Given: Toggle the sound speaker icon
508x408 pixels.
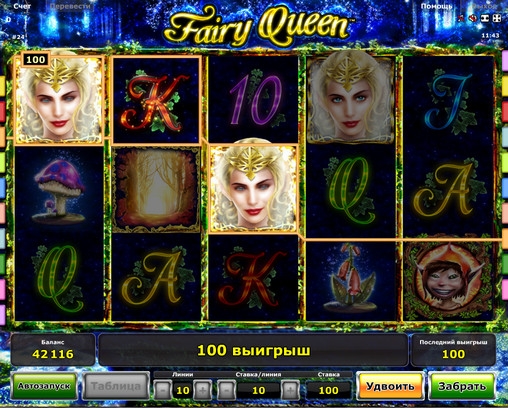Looking at the screenshot, I should pyautogui.click(x=473, y=18).
